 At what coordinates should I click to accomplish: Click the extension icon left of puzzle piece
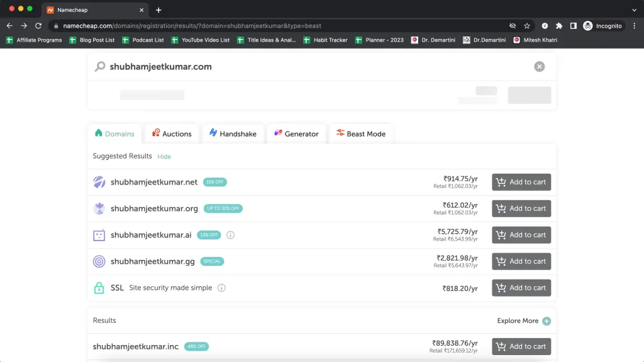[x=545, y=26]
